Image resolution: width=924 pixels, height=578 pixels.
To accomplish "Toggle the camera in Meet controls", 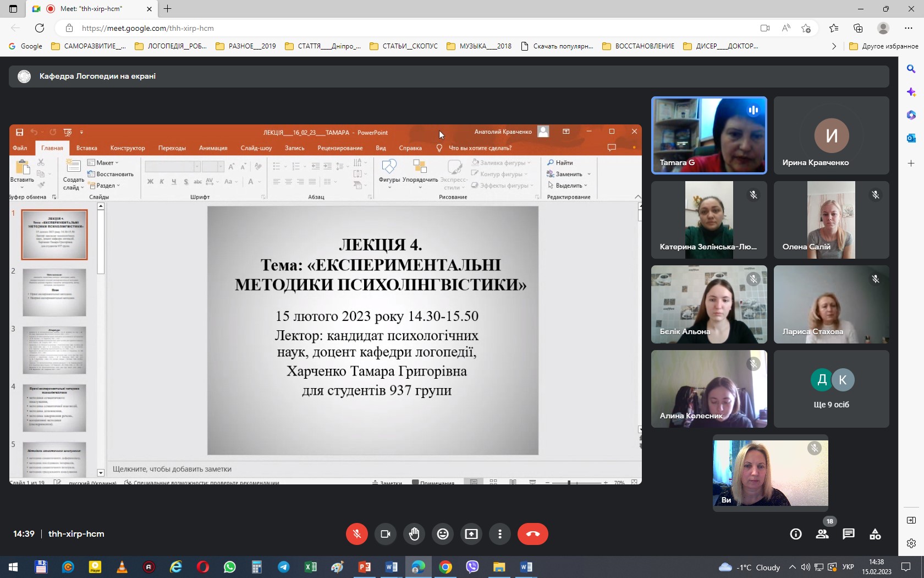I will pyautogui.click(x=386, y=534).
